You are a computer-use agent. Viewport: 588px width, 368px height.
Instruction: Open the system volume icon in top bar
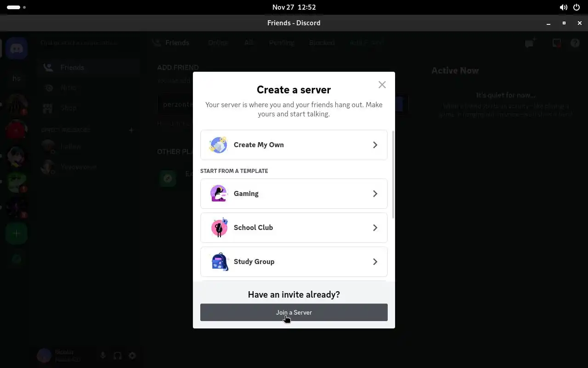coord(563,7)
